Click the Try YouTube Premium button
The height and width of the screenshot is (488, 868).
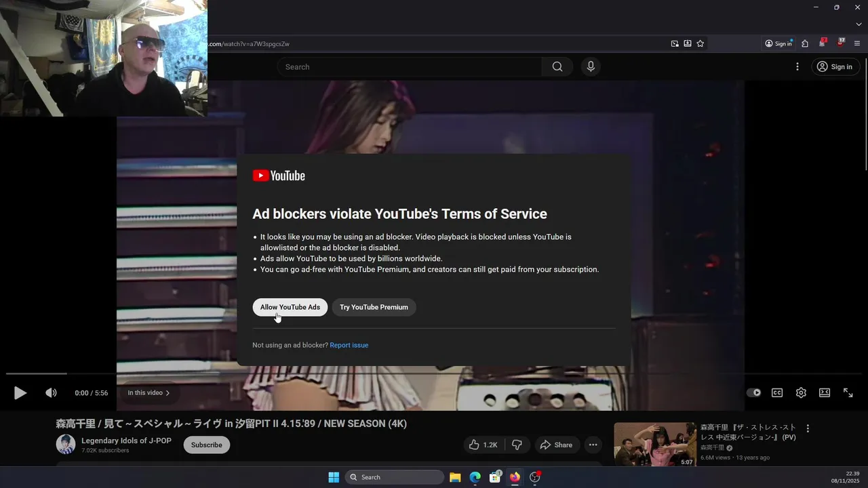click(x=374, y=307)
